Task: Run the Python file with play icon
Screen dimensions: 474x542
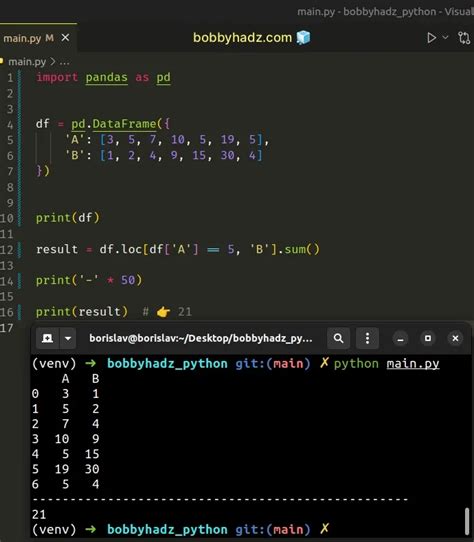Action: coord(431,38)
